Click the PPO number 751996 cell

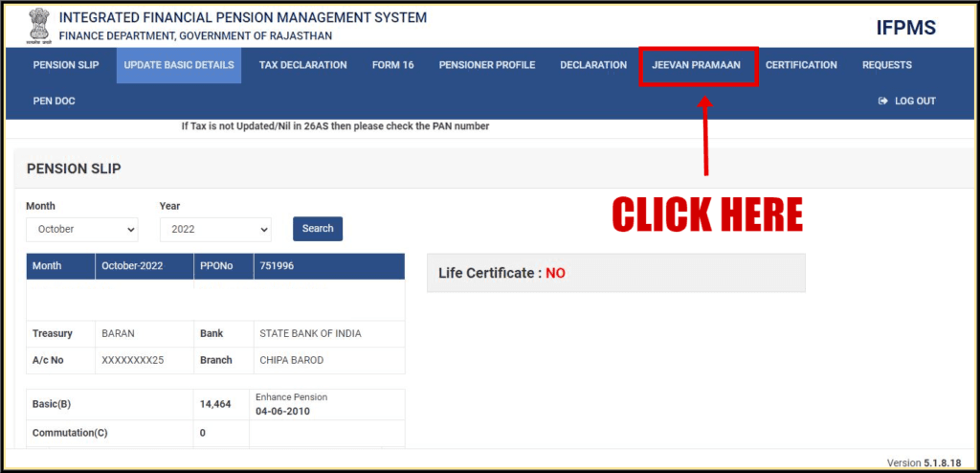coord(329,266)
